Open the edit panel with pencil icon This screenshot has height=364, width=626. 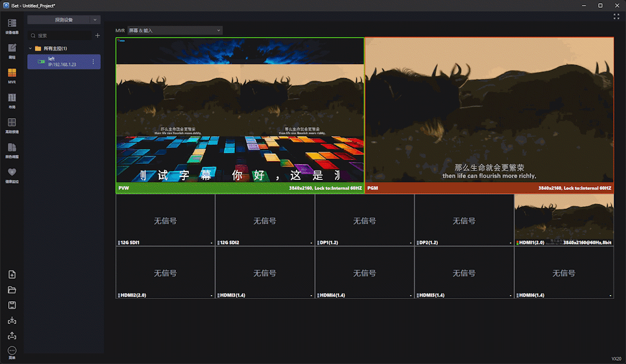(x=11, y=50)
